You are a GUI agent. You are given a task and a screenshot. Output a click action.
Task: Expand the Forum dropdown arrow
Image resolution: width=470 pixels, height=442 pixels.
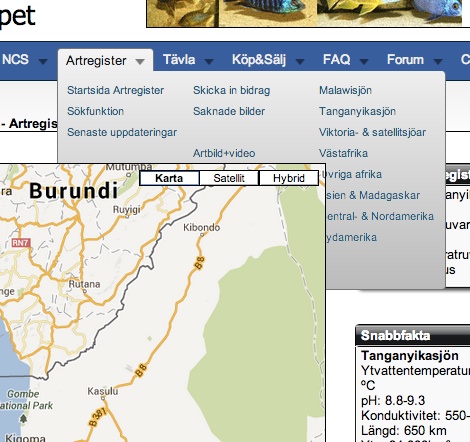click(438, 61)
